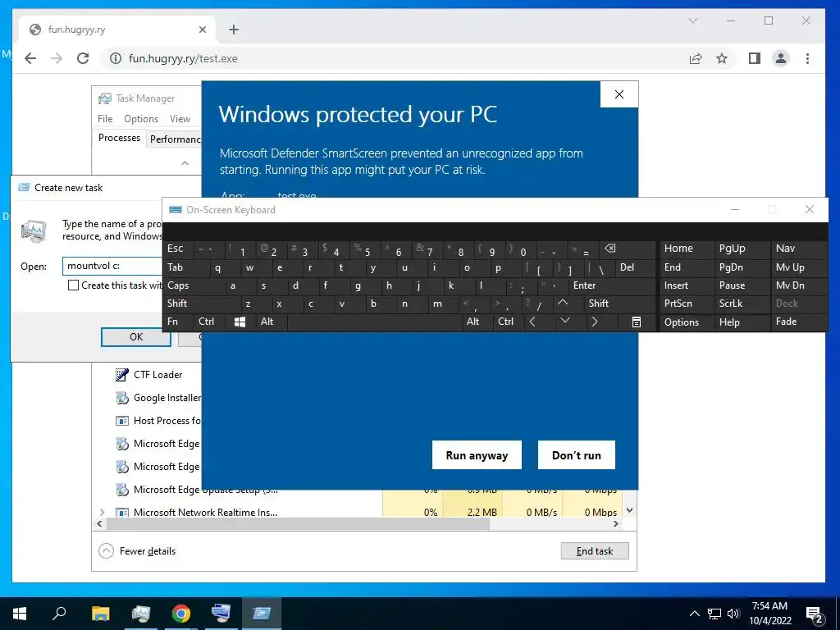Screen dimensions: 840x630
Task: Open Chrome's three-dot menu
Action: point(807,58)
